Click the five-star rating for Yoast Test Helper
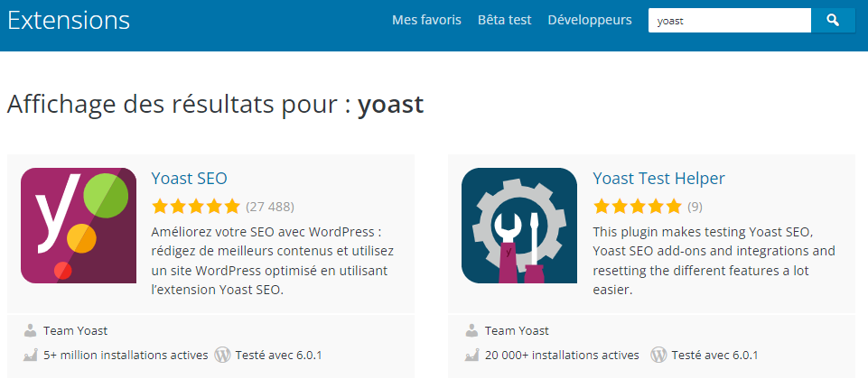868x379 pixels. click(637, 206)
